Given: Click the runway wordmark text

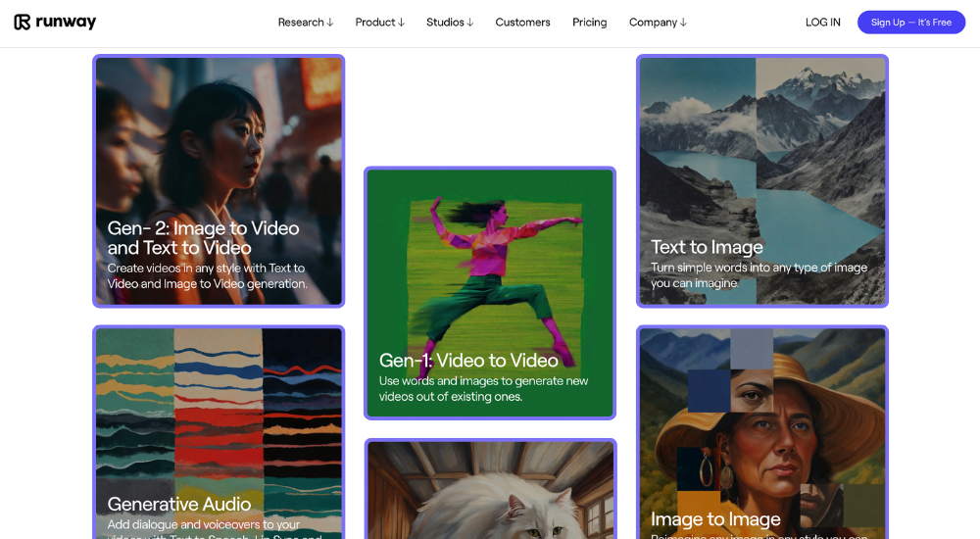Looking at the screenshot, I should pos(66,22).
